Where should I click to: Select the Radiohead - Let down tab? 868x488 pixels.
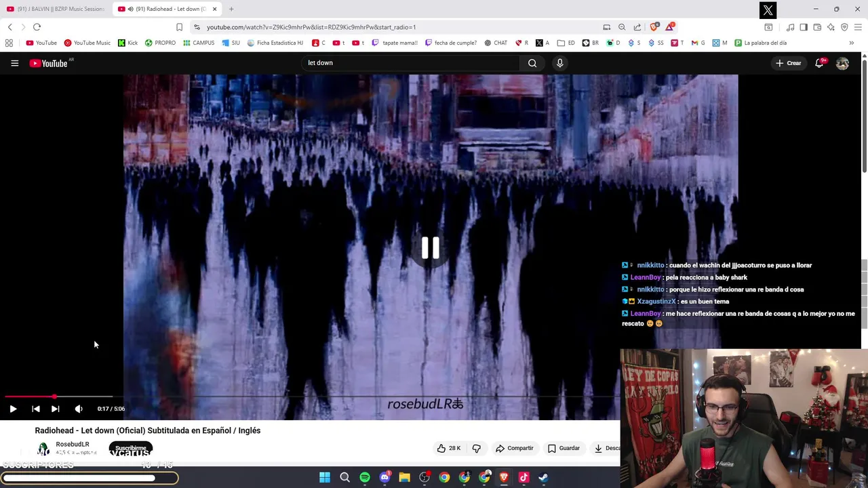166,9
